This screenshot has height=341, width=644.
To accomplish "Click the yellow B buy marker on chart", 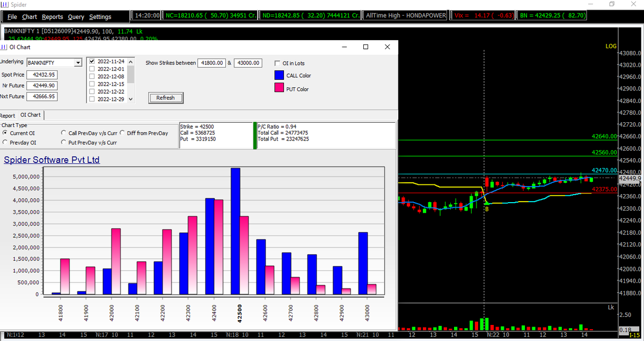I will click(487, 209).
